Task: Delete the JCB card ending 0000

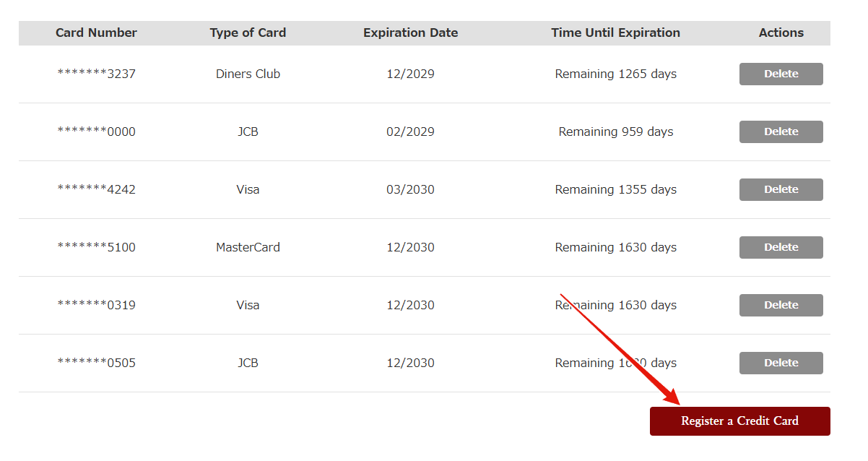Action: [781, 132]
